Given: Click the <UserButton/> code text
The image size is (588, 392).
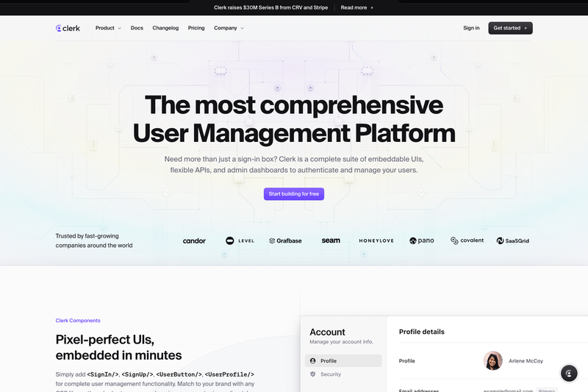Looking at the screenshot, I should click(179, 374).
